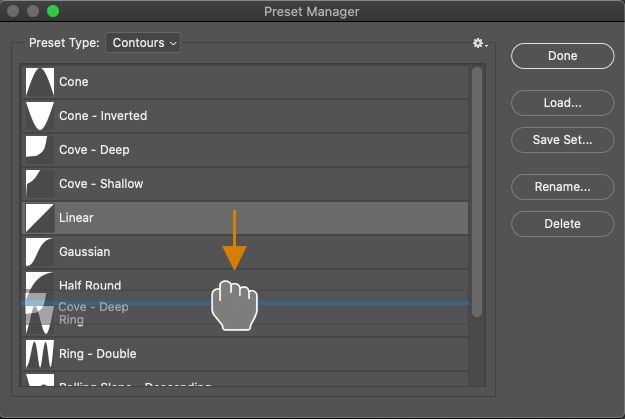The height and width of the screenshot is (419, 625).
Task: Click the Cove - Shallow contour icon
Action: pos(39,184)
